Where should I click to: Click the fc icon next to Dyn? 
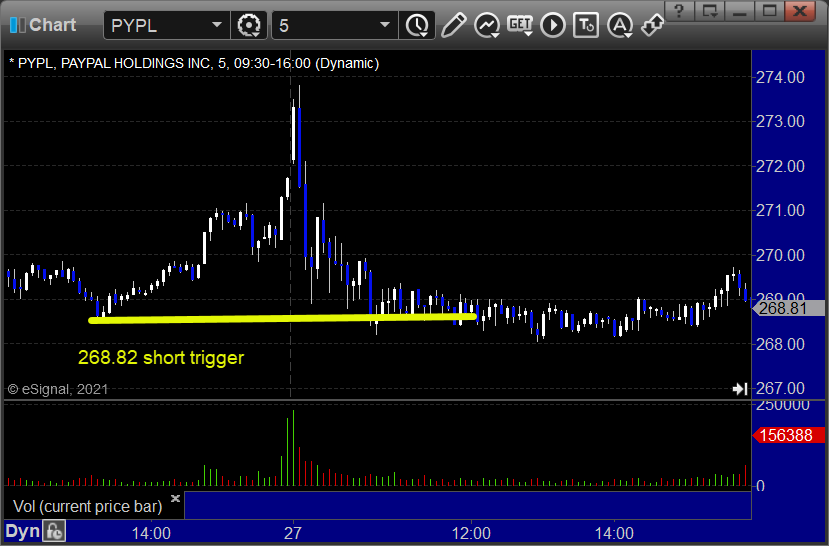(x=54, y=531)
